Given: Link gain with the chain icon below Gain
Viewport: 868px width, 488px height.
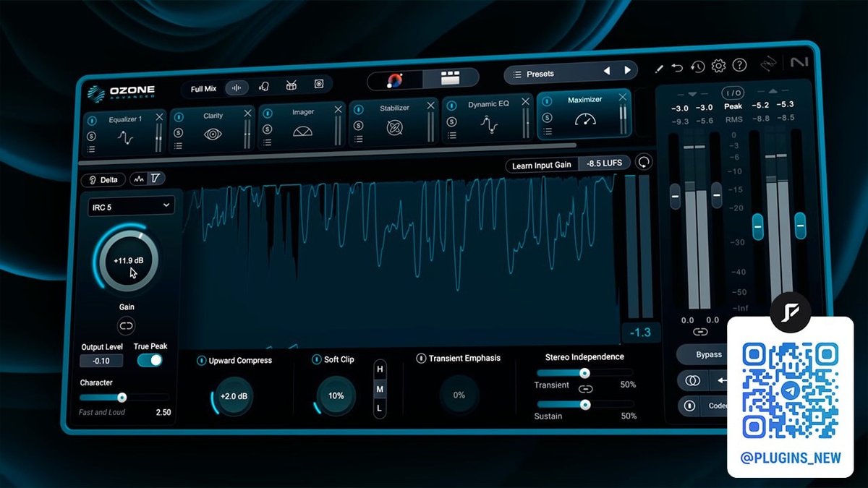Looking at the screenshot, I should pos(127,326).
